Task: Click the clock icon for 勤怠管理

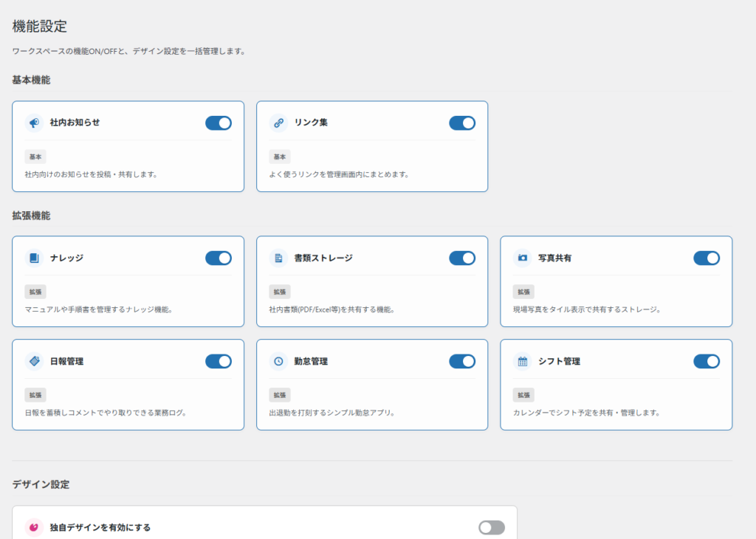Action: tap(278, 361)
